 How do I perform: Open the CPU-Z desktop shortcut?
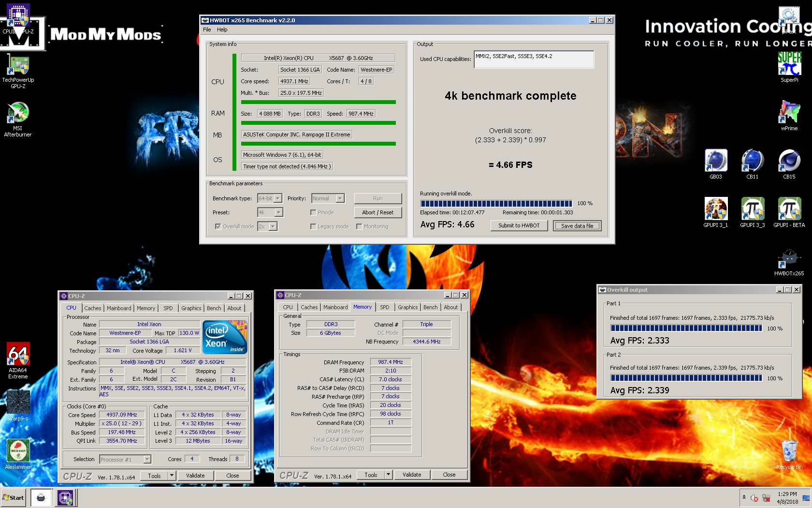tap(18, 19)
